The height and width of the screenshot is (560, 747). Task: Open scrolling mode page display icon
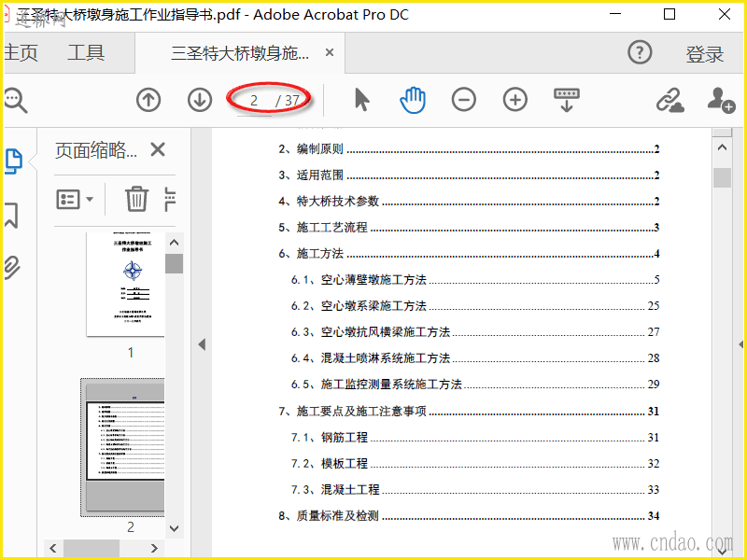pyautogui.click(x=567, y=100)
